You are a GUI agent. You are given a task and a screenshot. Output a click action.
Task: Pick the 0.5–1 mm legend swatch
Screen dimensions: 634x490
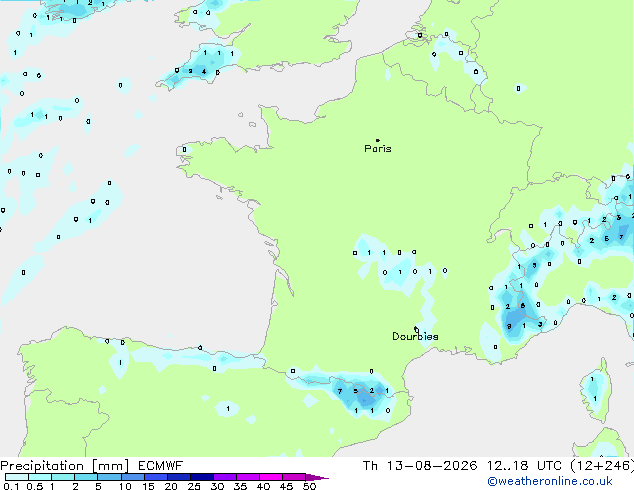pos(40,477)
